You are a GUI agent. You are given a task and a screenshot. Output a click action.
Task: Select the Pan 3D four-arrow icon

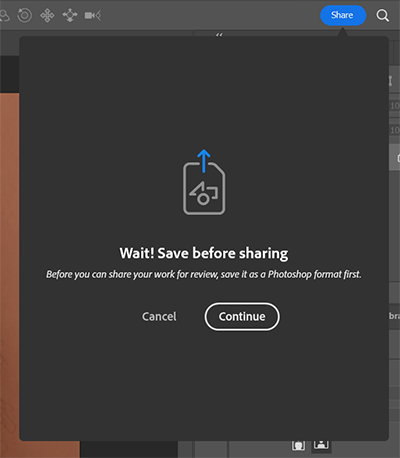click(47, 15)
